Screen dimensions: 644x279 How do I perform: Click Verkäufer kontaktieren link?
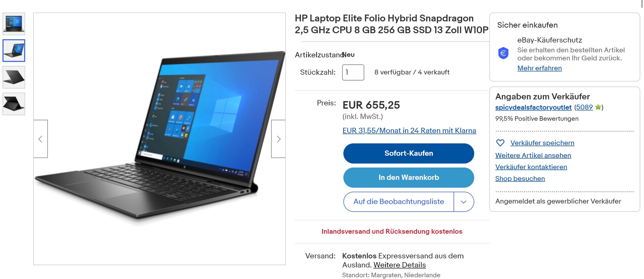pos(531,167)
